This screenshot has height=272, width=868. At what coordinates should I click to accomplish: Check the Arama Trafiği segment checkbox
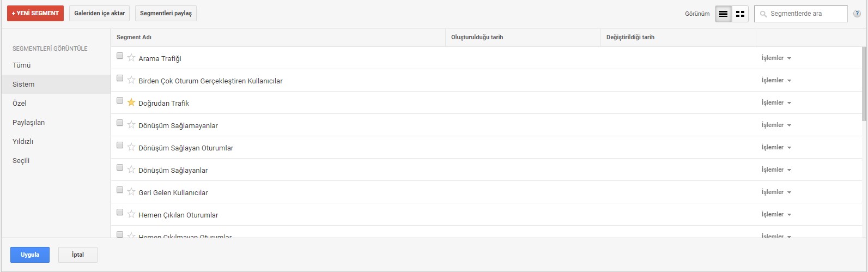point(120,56)
